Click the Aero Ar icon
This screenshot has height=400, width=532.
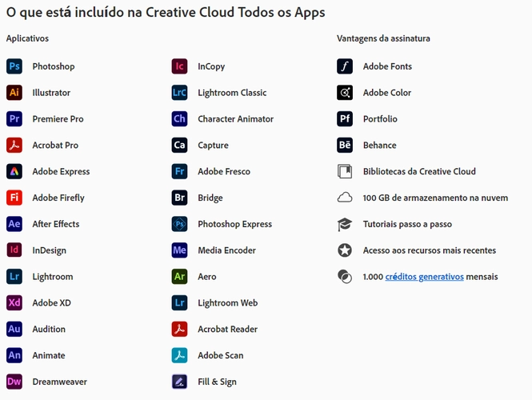180,277
